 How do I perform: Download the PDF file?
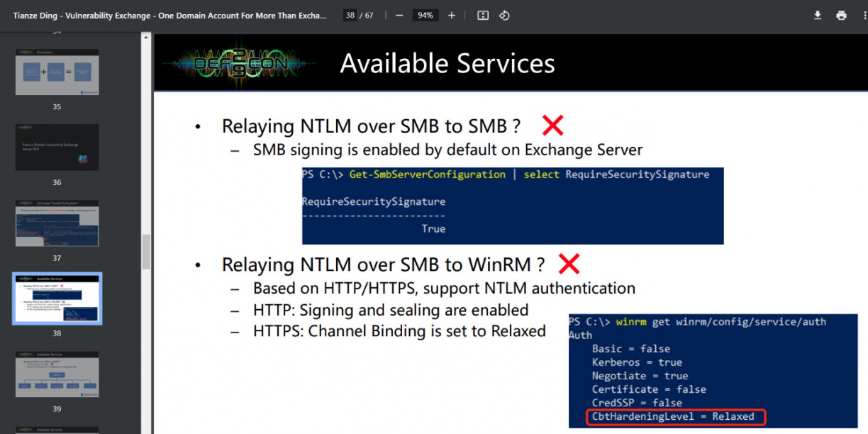(x=818, y=16)
